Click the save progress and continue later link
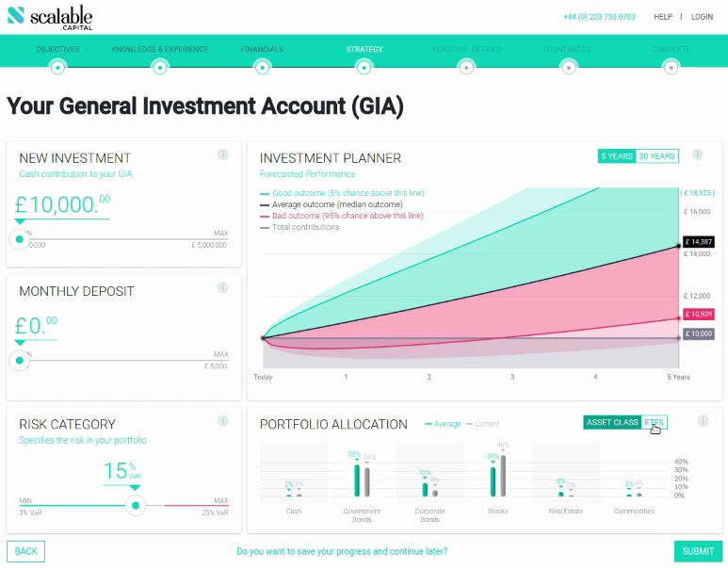The image size is (728, 568). (342, 551)
